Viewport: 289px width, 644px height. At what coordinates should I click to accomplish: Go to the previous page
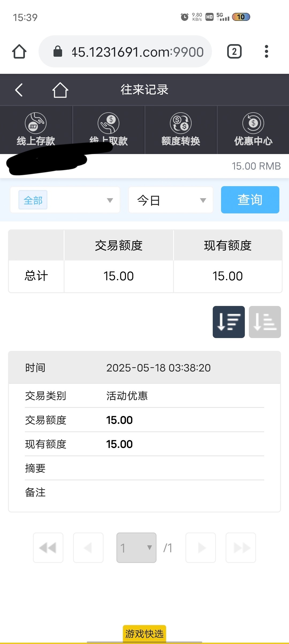[88, 548]
